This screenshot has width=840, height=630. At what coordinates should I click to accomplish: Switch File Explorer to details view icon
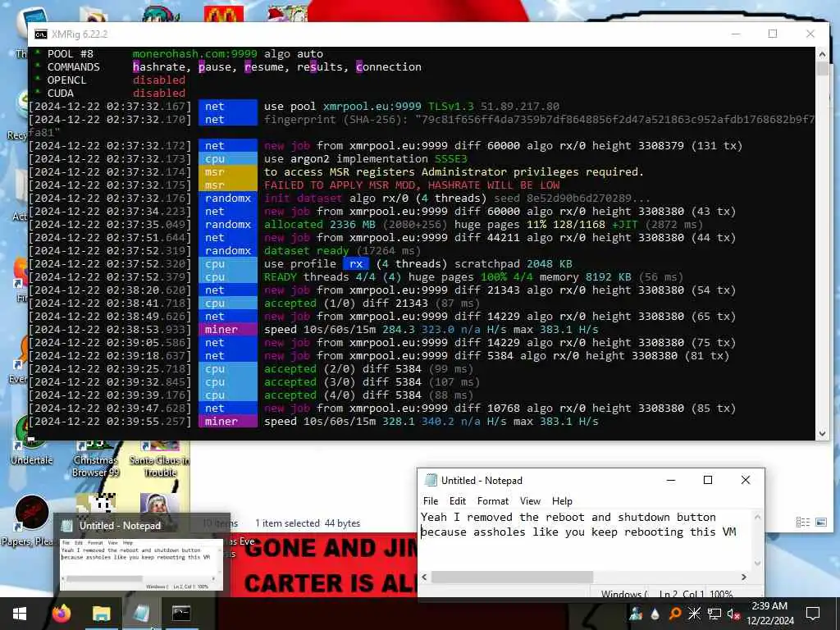pyautogui.click(x=802, y=522)
